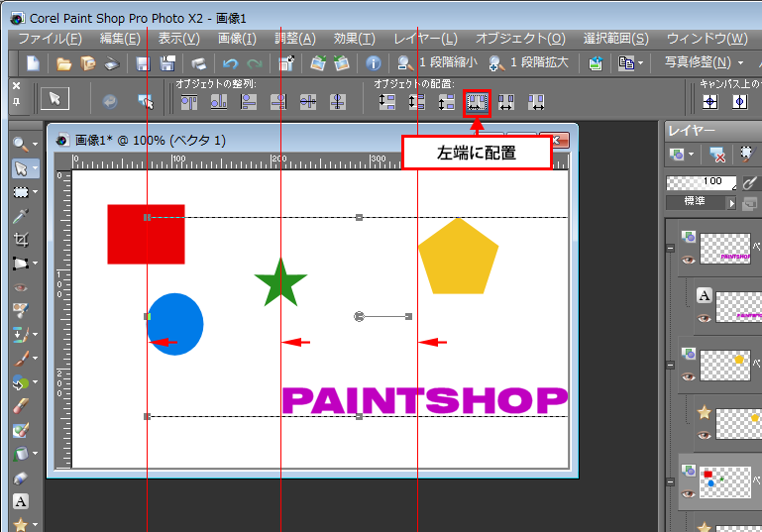762x532 pixels.
Task: Toggle visibility of PAINTSHOP text sublayer
Action: [x=705, y=318]
